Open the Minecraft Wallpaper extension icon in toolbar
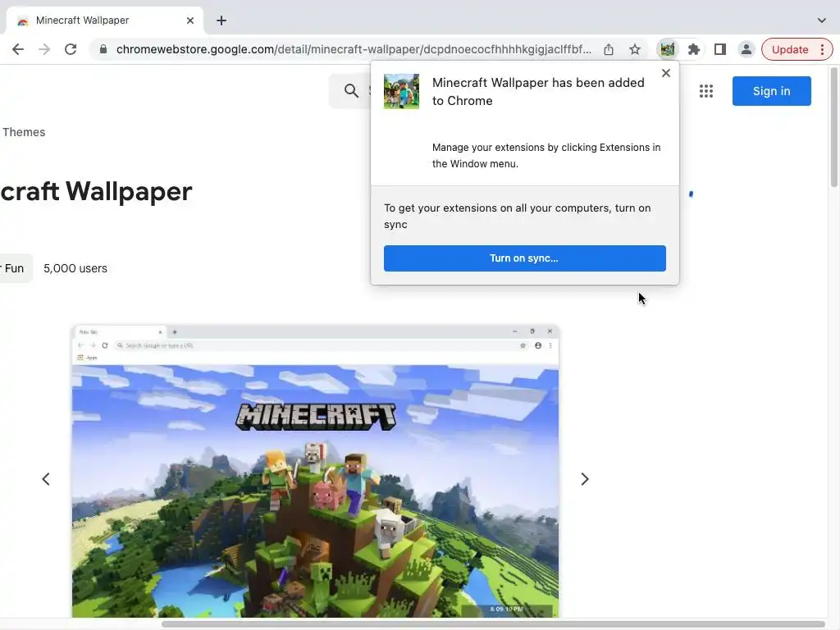The width and height of the screenshot is (840, 630). pos(668,49)
